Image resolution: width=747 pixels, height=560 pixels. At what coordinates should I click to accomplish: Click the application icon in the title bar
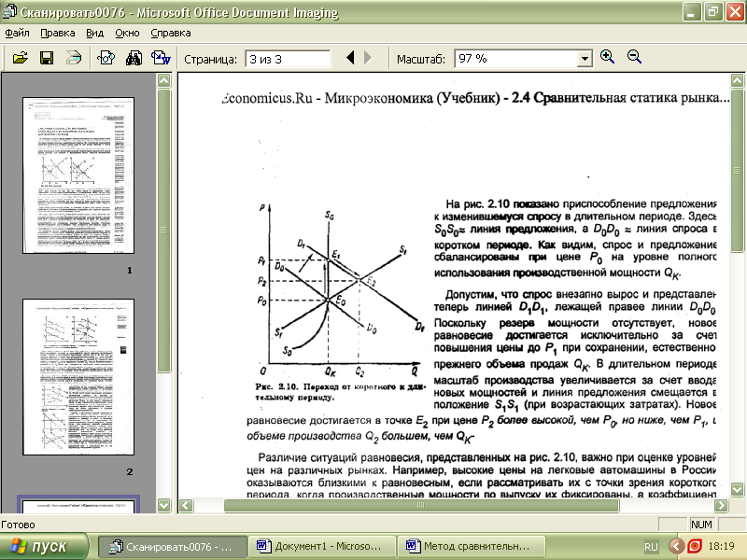coord(10,12)
